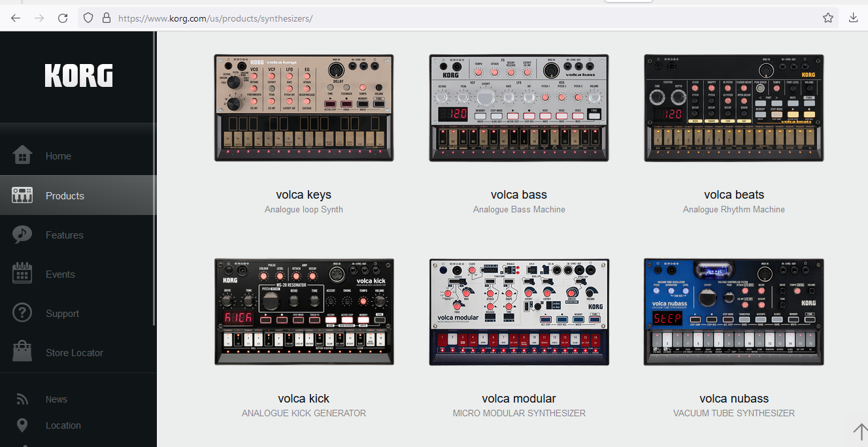Click the Products keyboard icon
Image resolution: width=868 pixels, height=447 pixels.
point(22,195)
